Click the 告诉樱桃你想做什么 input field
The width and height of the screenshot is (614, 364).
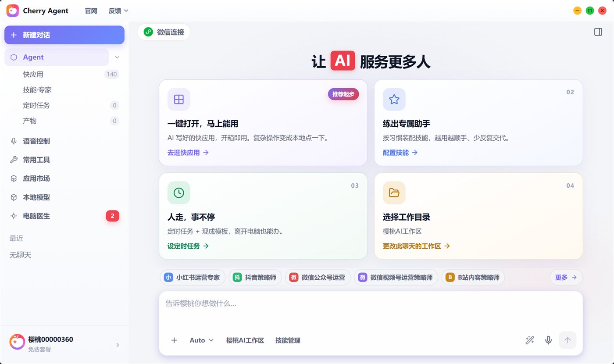click(371, 310)
